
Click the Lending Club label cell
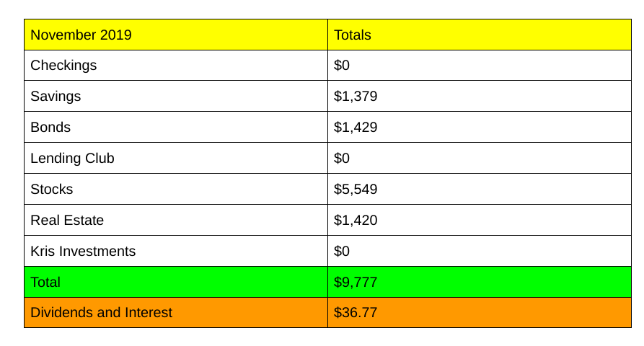[72, 159]
